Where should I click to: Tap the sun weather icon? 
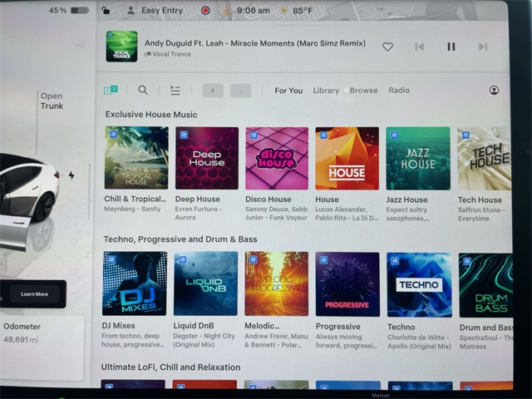(x=283, y=11)
